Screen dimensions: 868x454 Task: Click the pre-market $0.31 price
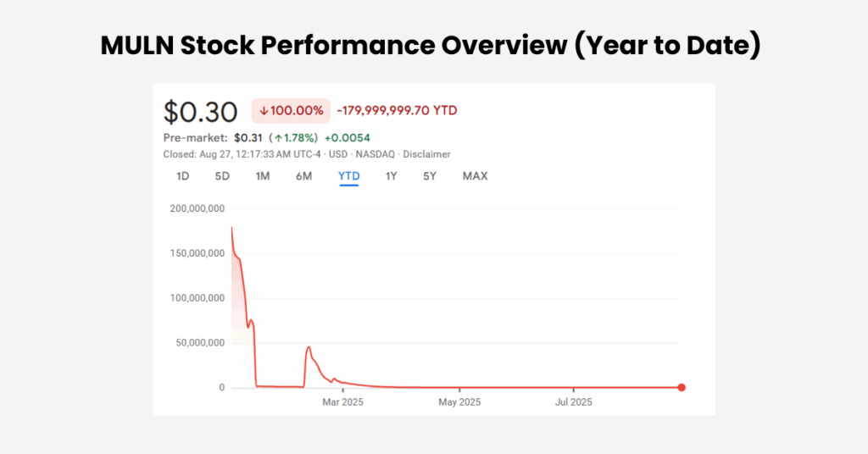pyautogui.click(x=248, y=138)
